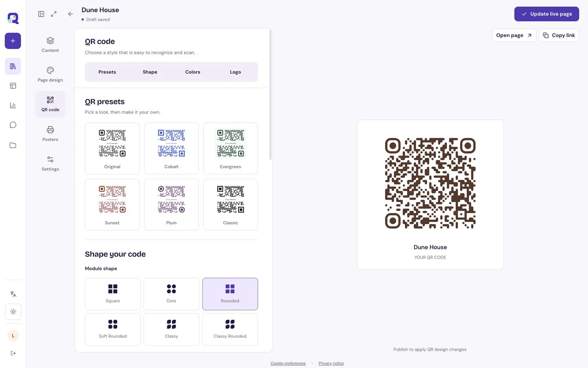Select the Square module shape
Viewport: 588px width, 368px height.
[x=113, y=294]
